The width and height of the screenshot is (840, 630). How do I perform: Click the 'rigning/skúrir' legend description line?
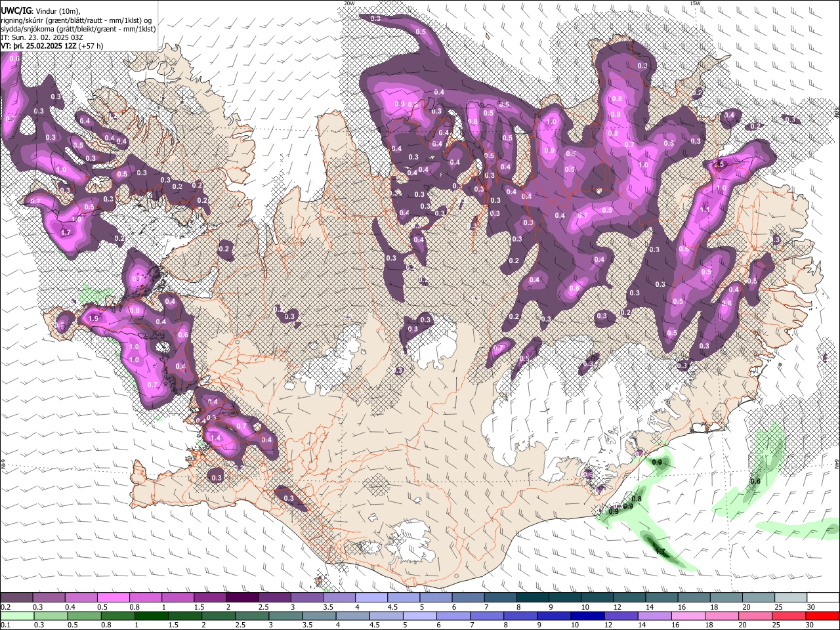(x=77, y=20)
